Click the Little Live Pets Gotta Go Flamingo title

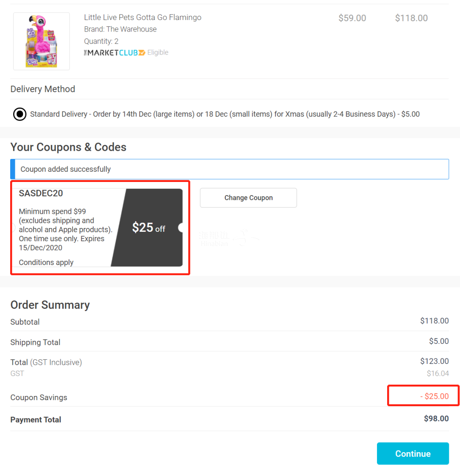143,17
